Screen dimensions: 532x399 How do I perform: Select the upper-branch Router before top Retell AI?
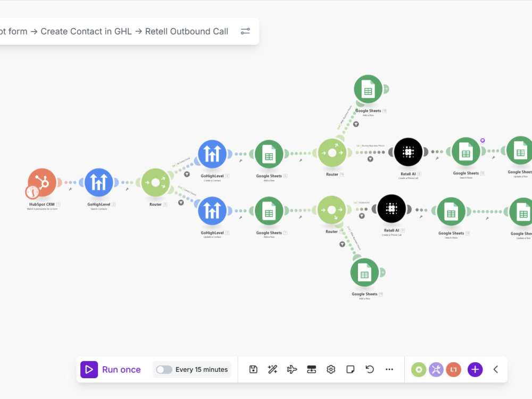[x=332, y=153]
